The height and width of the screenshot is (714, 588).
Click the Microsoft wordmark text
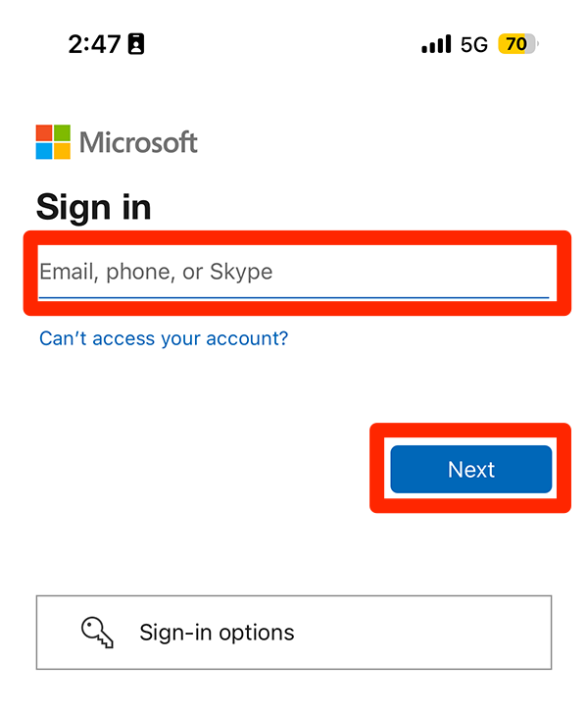(x=138, y=143)
